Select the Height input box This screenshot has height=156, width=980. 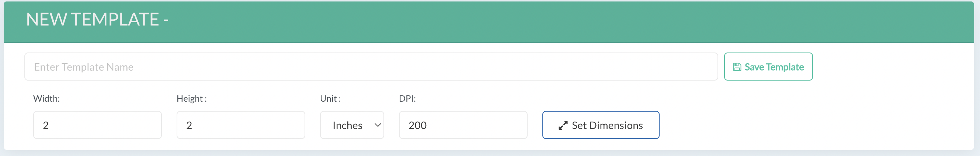click(x=240, y=125)
